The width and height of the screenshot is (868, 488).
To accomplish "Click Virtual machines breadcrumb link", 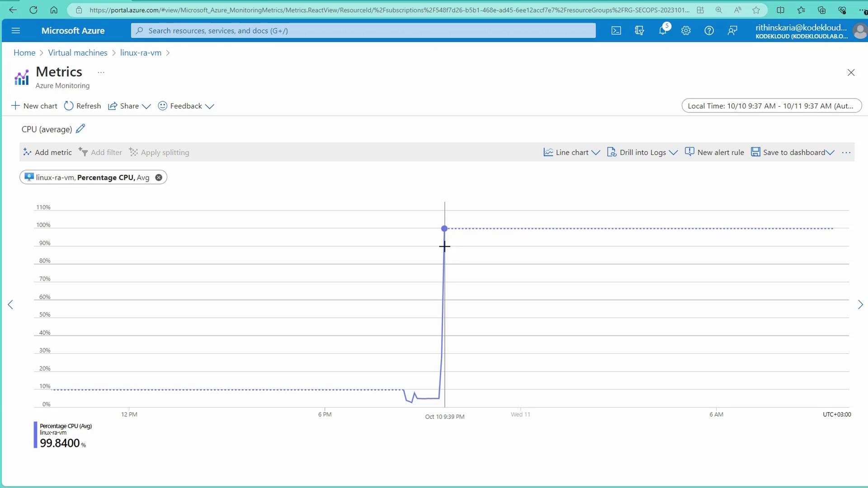I will pos(78,53).
